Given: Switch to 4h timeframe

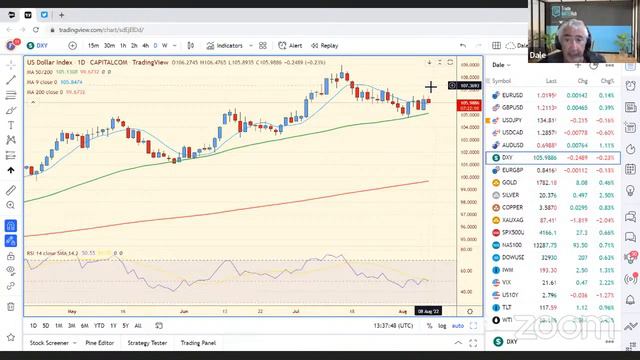Looking at the screenshot, I should pos(145,46).
